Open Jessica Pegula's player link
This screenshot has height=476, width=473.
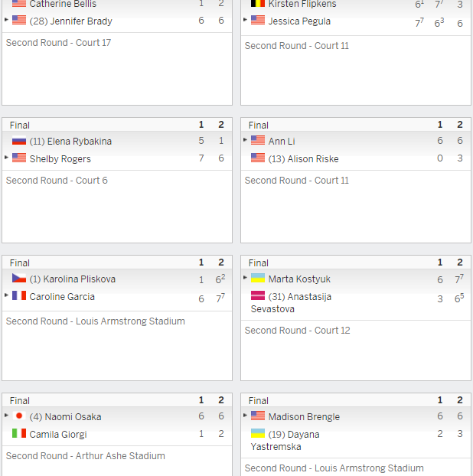[299, 21]
